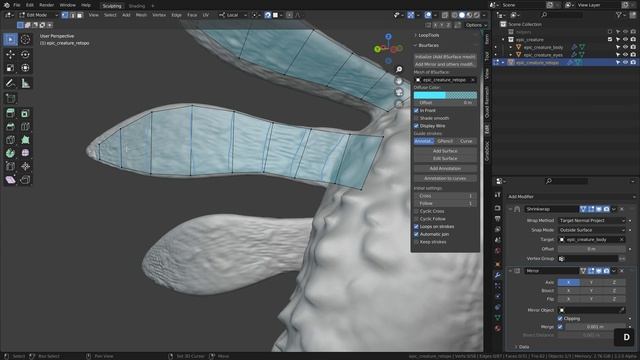This screenshot has height=360, width=640.
Task: Click Initialize Add BSurface mesh button
Action: pos(445,57)
